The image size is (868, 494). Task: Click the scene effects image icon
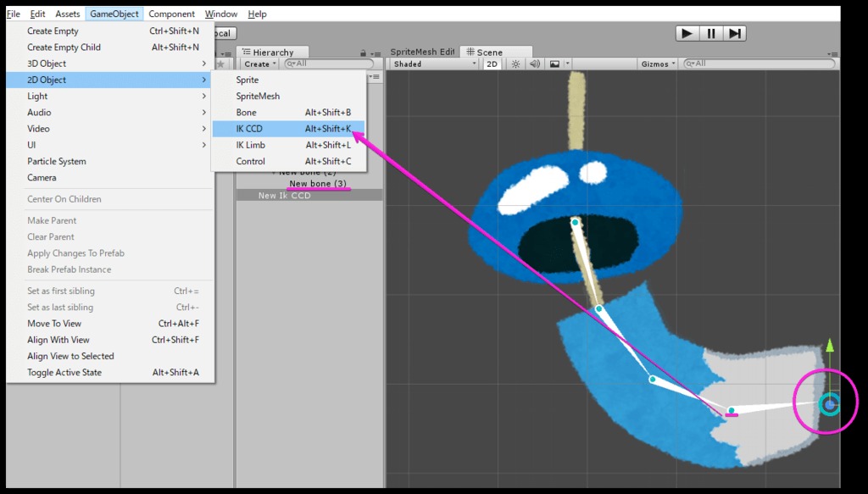click(x=554, y=64)
